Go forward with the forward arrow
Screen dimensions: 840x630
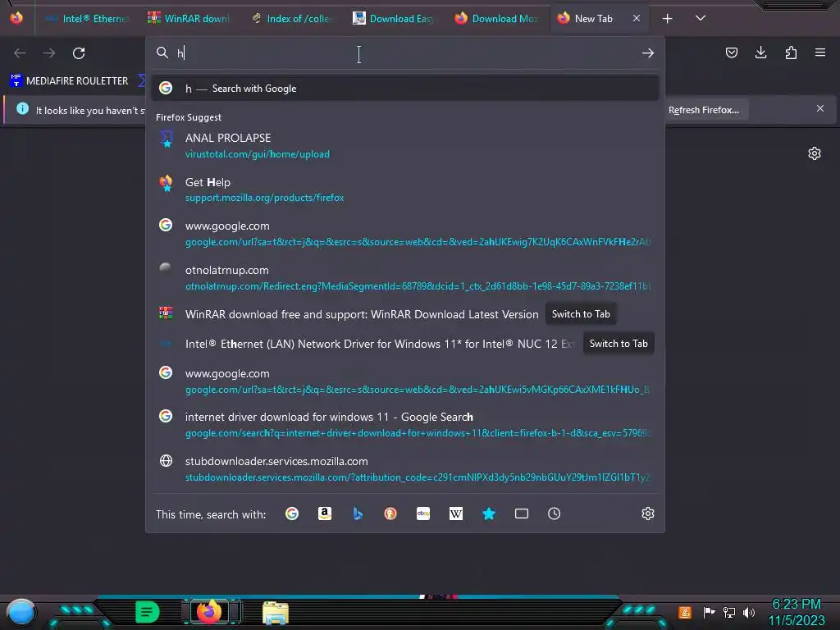[x=49, y=53]
